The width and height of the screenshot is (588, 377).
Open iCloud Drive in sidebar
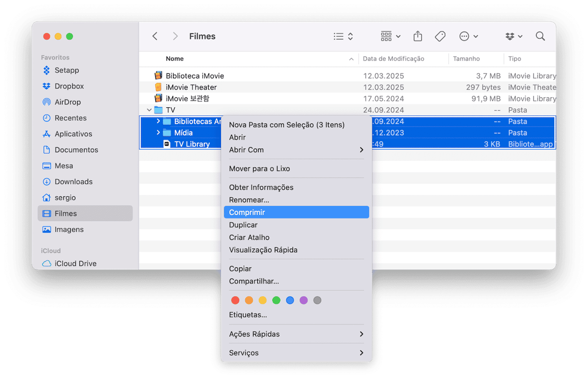[x=75, y=263]
